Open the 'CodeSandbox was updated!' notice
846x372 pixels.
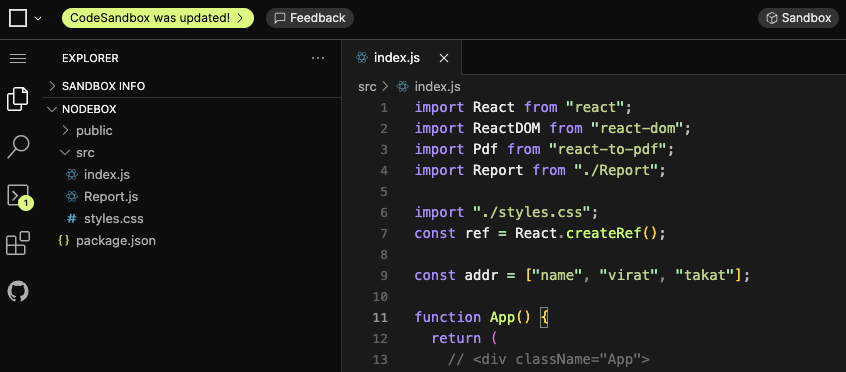[x=158, y=18]
